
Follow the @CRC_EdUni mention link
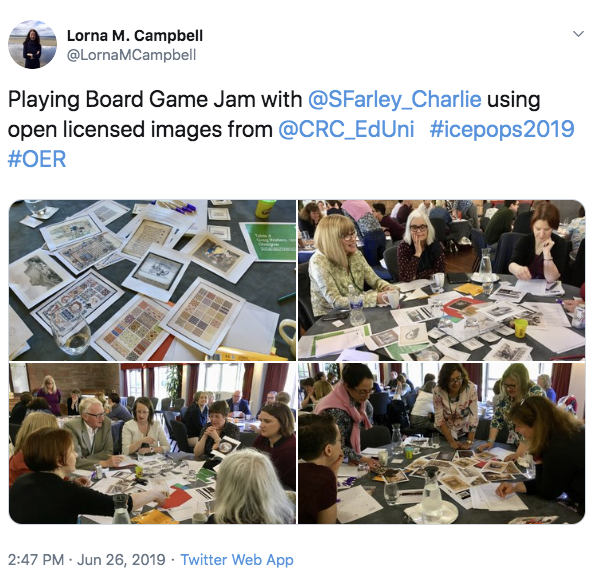tap(346, 130)
